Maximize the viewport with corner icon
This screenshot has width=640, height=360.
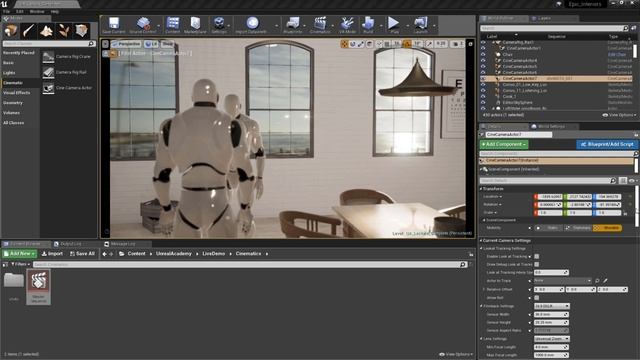tap(470, 44)
